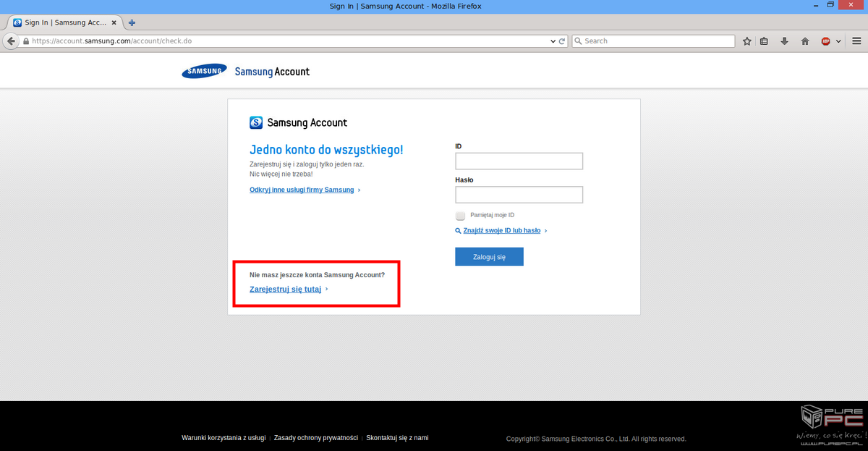Select the Sign In Samsung Account tab

(x=61, y=22)
